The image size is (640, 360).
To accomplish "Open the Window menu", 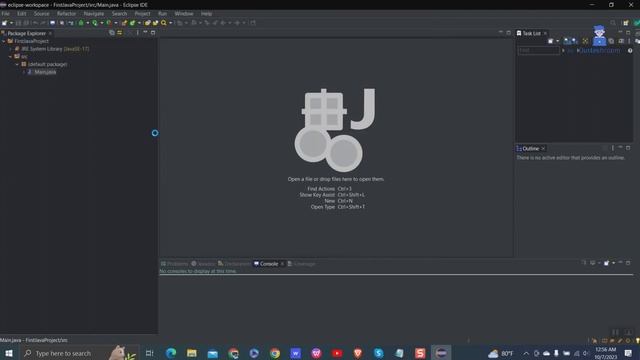I will click(x=184, y=13).
